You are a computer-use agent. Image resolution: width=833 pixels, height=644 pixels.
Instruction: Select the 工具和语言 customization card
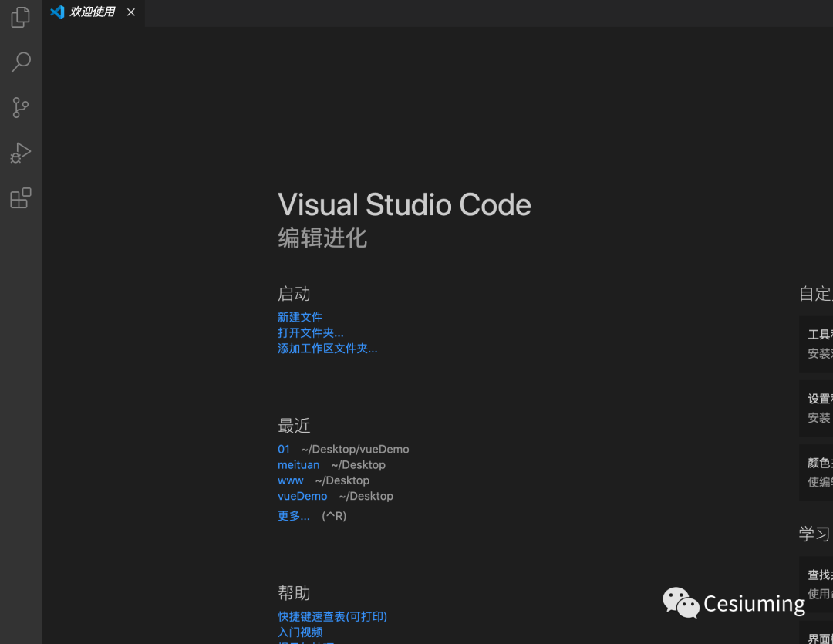click(819, 343)
